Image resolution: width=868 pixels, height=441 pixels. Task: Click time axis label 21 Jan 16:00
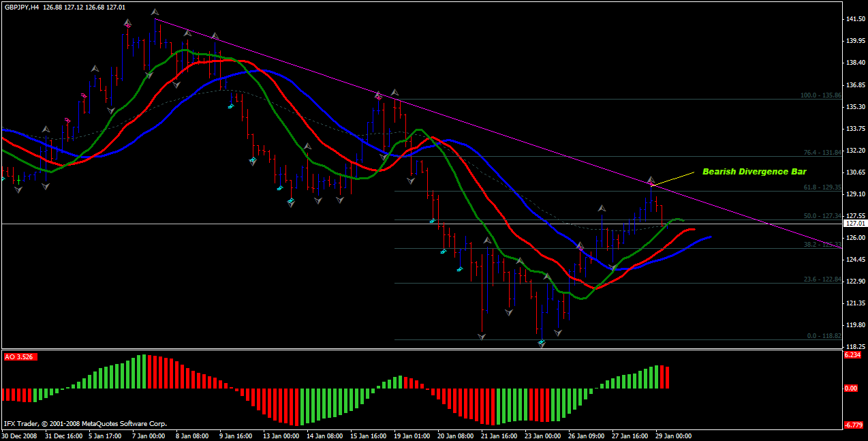coord(499,435)
